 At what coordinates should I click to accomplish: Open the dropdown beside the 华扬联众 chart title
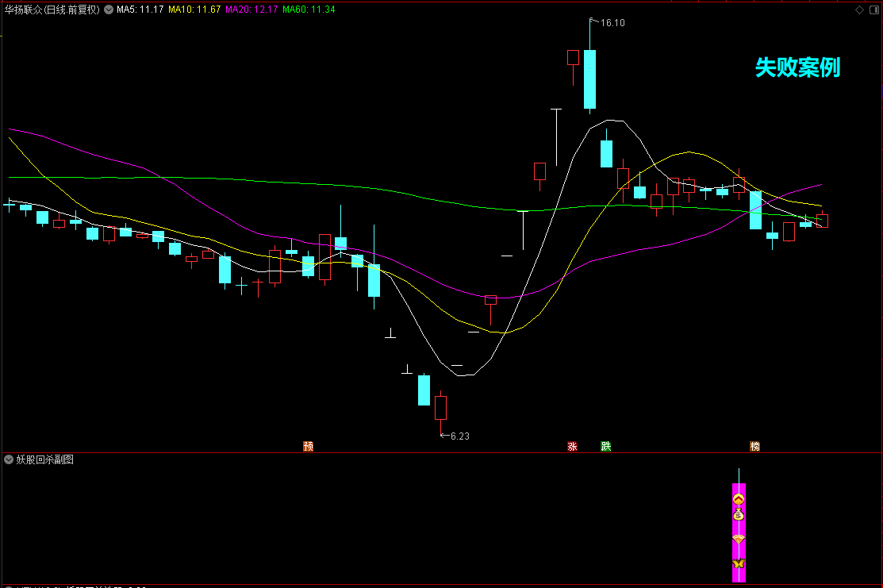(x=109, y=10)
